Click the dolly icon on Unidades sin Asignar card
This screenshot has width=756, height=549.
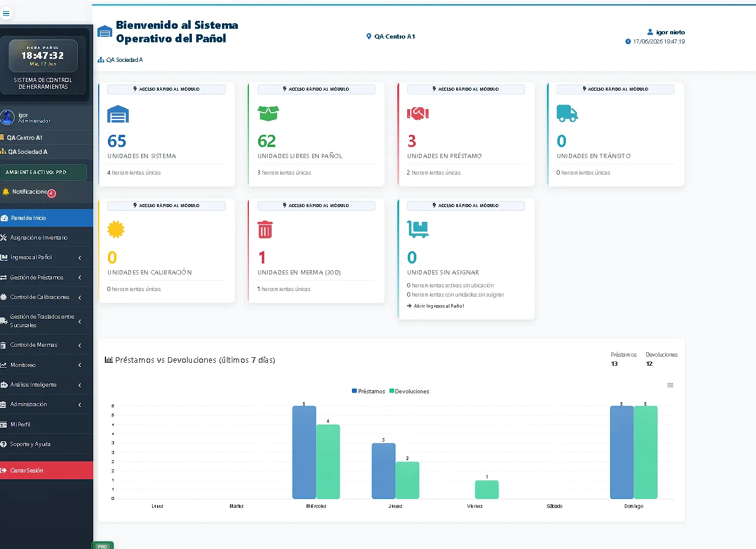pyautogui.click(x=418, y=229)
